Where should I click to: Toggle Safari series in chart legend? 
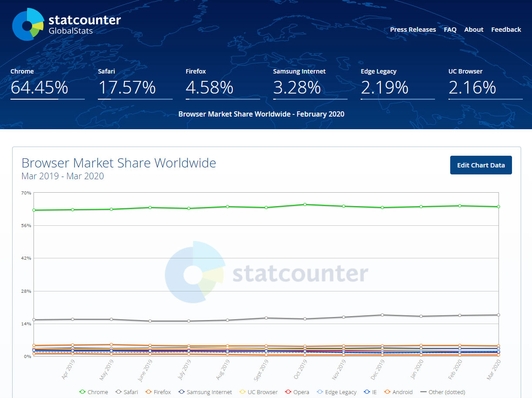pyautogui.click(x=126, y=392)
